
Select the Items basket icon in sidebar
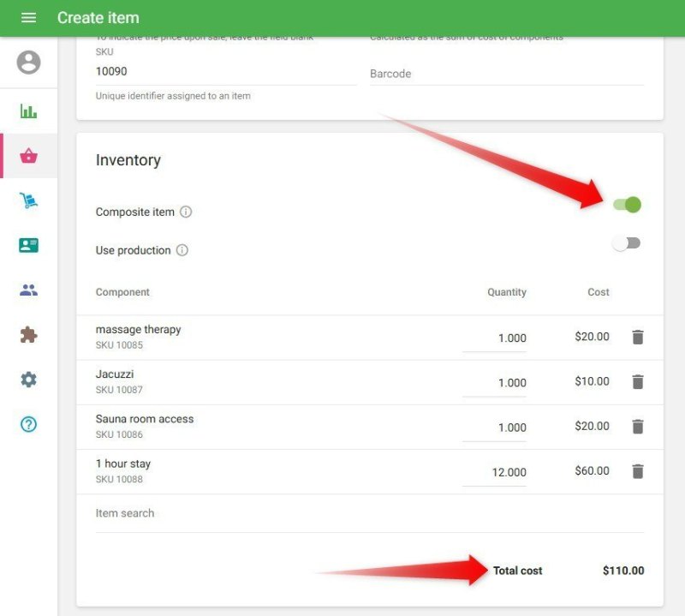click(x=28, y=156)
